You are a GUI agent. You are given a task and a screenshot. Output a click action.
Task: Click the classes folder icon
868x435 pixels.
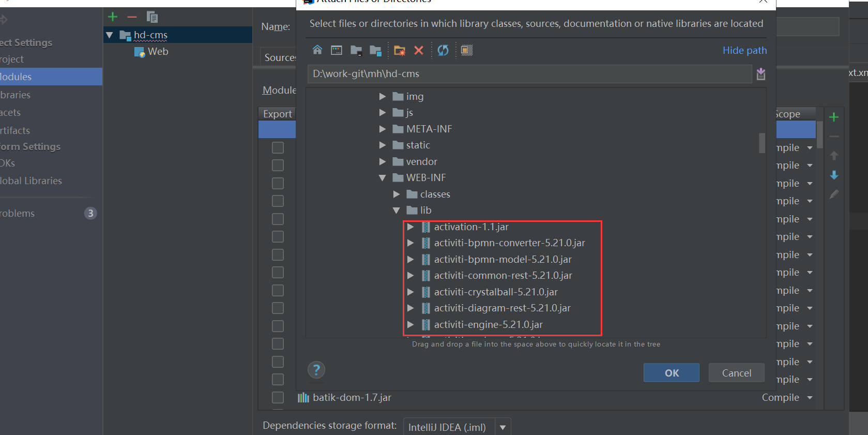pos(412,194)
